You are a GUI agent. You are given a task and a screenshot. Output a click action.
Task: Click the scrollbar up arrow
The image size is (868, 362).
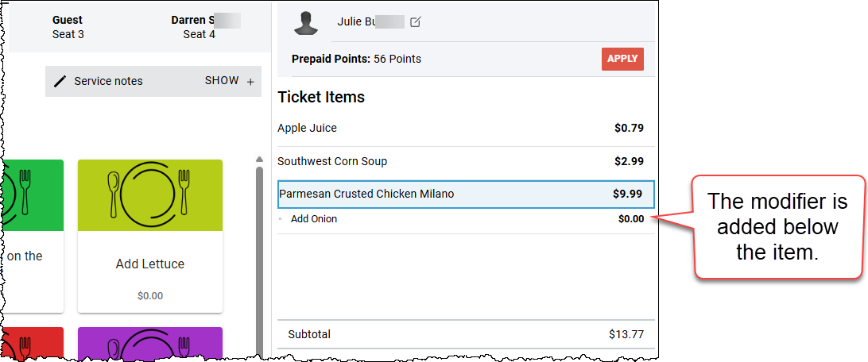click(x=259, y=160)
